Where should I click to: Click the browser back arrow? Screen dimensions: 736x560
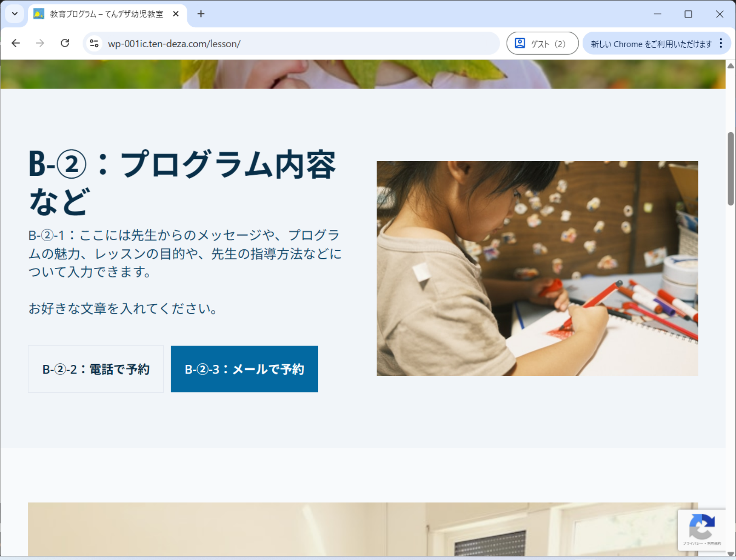pyautogui.click(x=16, y=43)
